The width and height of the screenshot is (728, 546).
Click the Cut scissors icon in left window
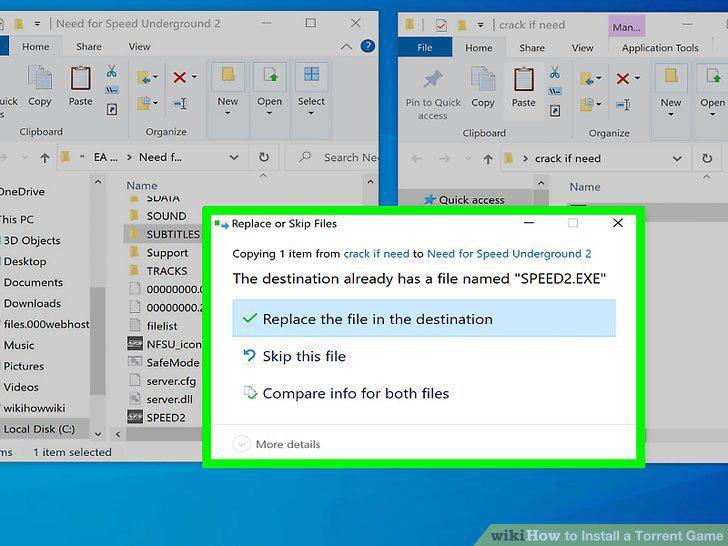(111, 72)
